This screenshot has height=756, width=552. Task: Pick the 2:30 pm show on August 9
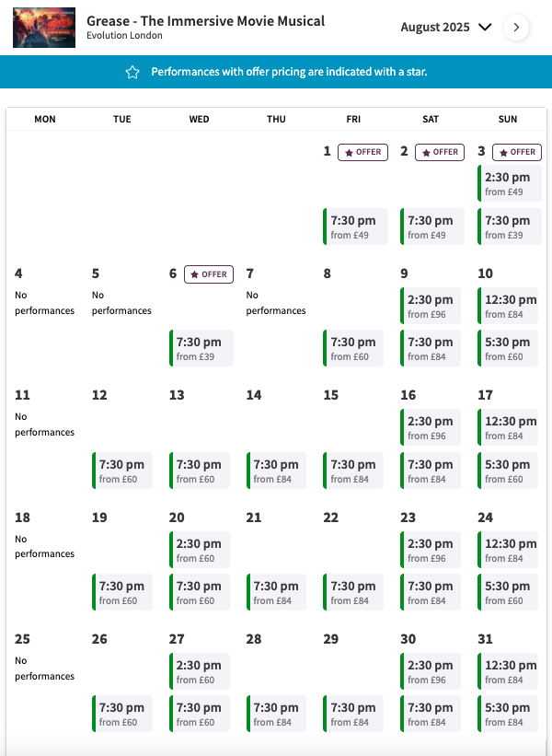coord(431,306)
